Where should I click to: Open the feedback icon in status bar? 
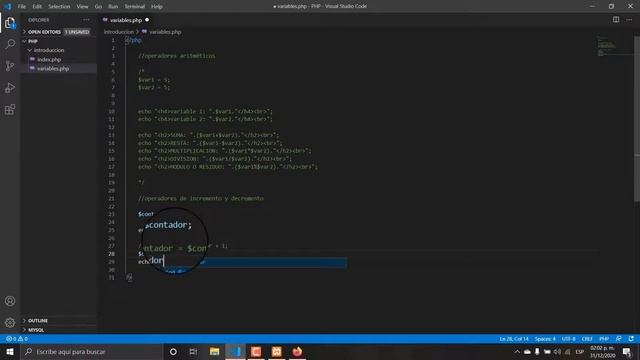click(x=619, y=339)
